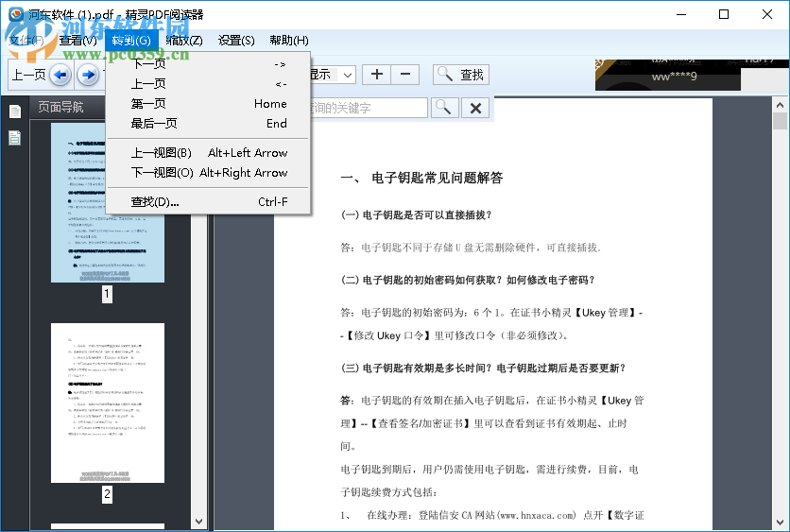Maximize the PDF reader window

tap(724, 14)
